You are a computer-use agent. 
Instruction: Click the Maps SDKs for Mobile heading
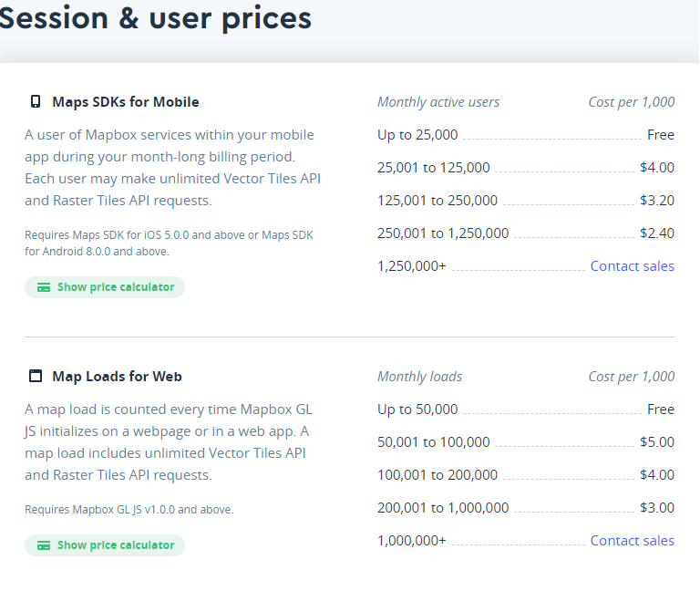coord(126,102)
